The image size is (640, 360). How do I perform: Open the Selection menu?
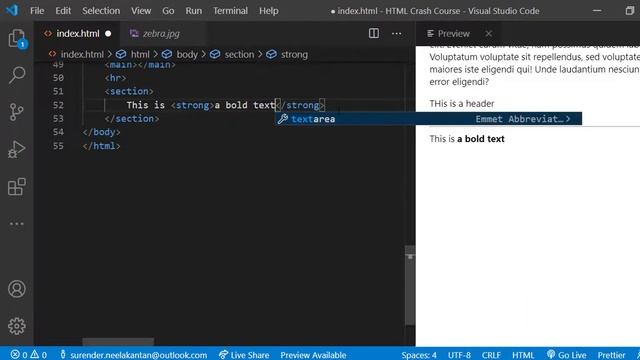[101, 11]
